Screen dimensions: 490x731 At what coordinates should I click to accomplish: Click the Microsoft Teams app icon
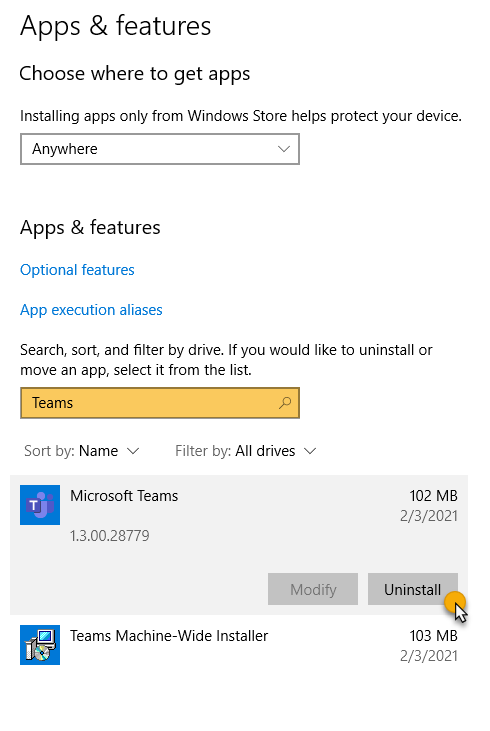40,505
